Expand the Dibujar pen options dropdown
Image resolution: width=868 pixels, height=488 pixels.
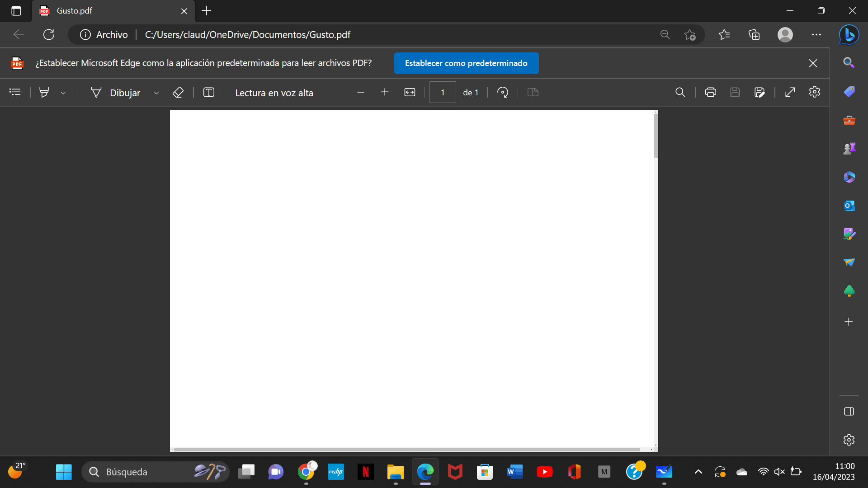click(x=156, y=93)
